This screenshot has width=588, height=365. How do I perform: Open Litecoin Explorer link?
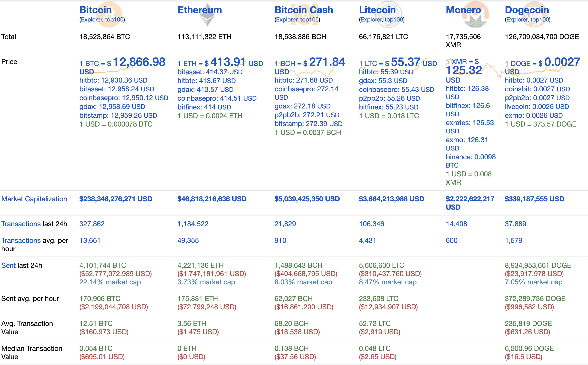(x=371, y=20)
